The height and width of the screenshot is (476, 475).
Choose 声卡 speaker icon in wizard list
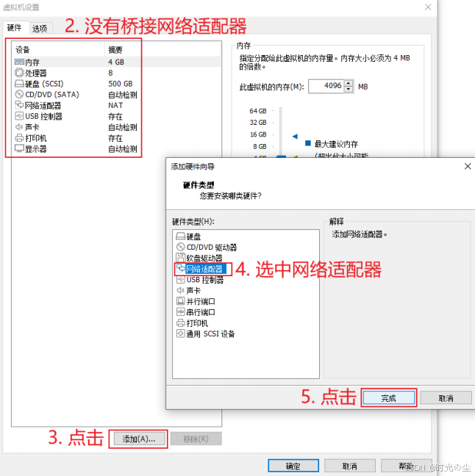click(x=181, y=290)
